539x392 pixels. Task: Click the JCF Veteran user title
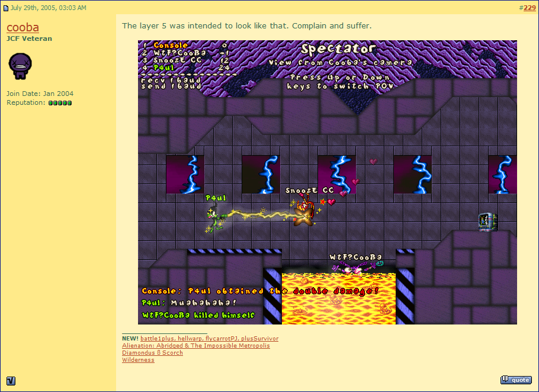(x=29, y=38)
